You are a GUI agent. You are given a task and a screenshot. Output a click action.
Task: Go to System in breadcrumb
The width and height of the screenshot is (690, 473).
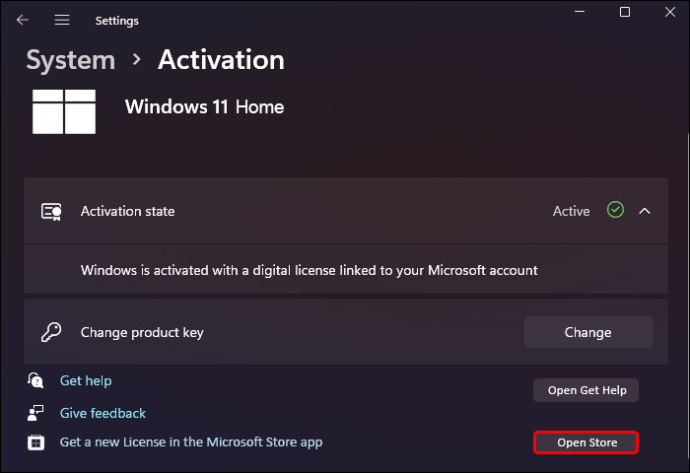[x=71, y=60]
